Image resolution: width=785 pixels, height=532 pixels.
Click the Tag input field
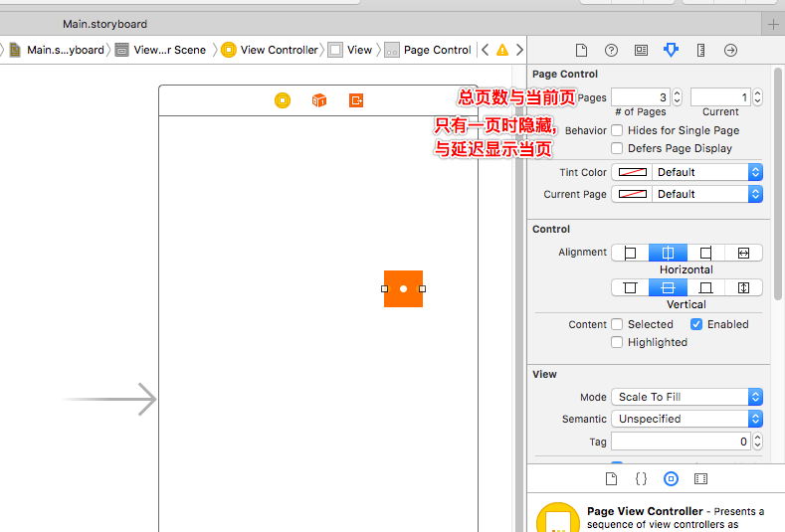point(682,442)
